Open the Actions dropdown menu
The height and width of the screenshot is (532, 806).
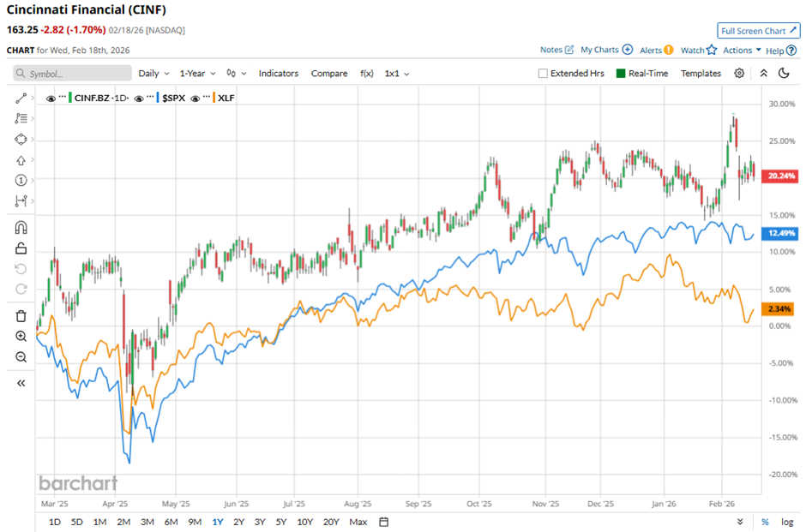pyautogui.click(x=742, y=51)
